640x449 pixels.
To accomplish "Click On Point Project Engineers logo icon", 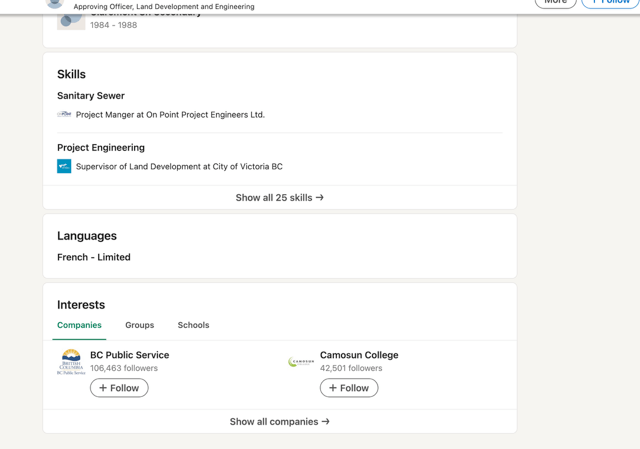I will (x=64, y=115).
